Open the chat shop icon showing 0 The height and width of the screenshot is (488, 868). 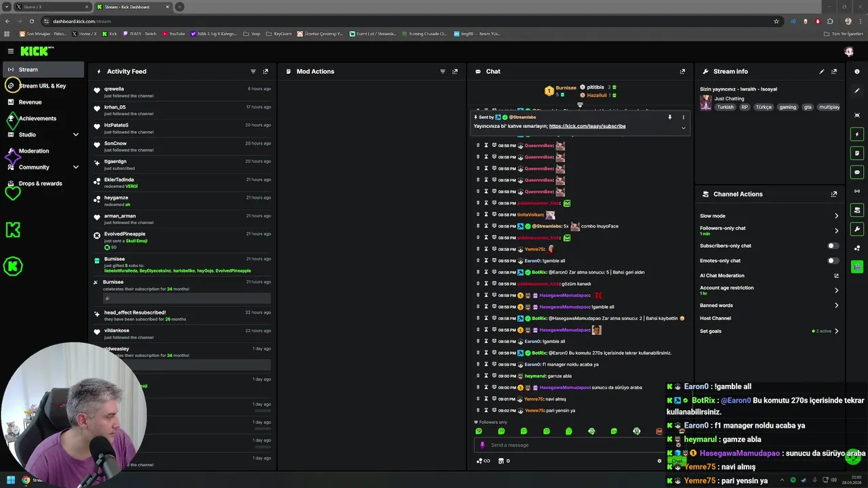click(504, 461)
